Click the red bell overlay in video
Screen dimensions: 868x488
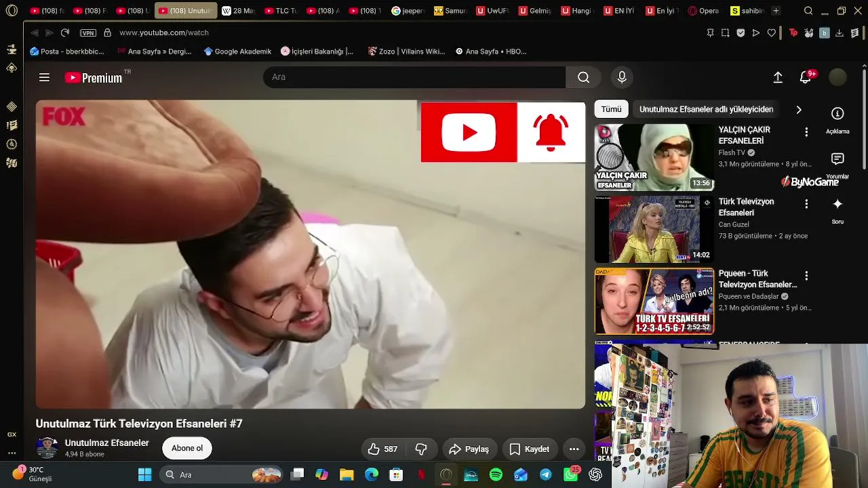coord(551,132)
